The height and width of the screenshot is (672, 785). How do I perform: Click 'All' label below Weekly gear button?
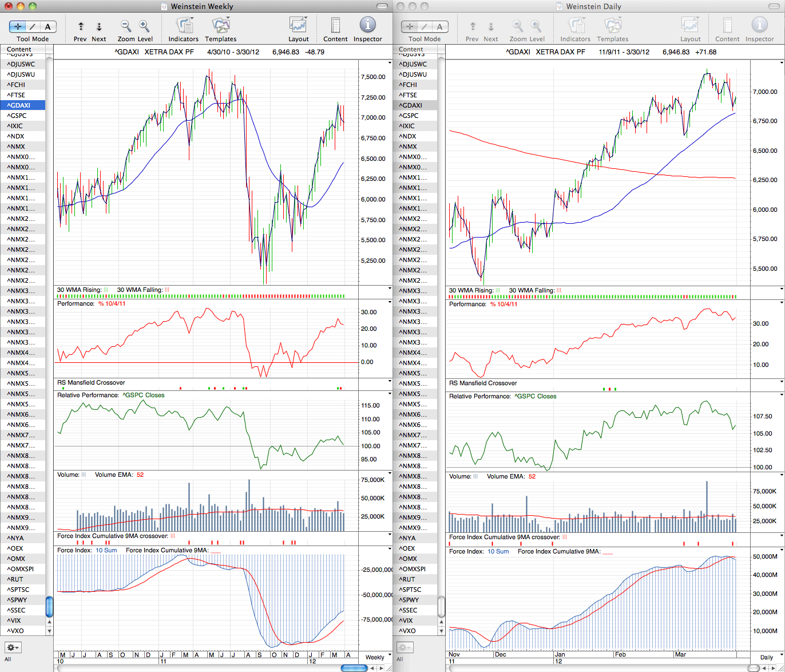click(x=8, y=659)
